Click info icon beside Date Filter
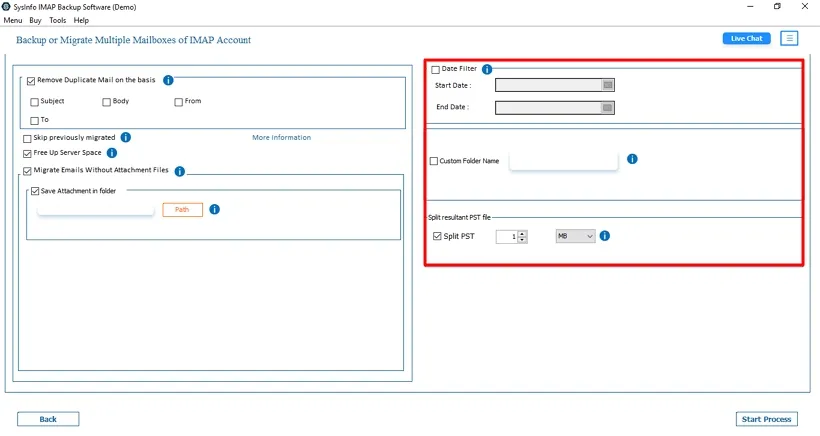The height and width of the screenshot is (436, 820). pyautogui.click(x=487, y=69)
